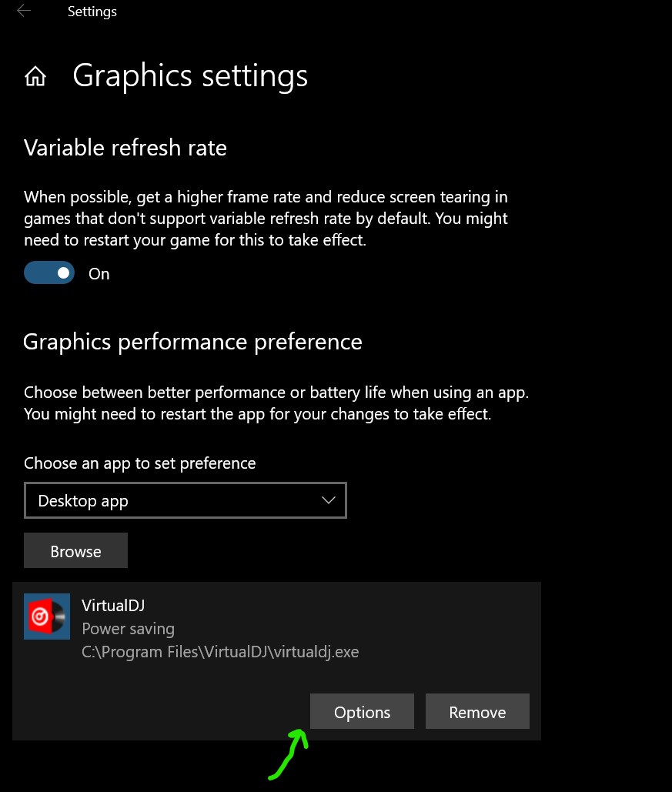The height and width of the screenshot is (792, 672).
Task: Open Options for VirtualDJ
Action: 362,711
